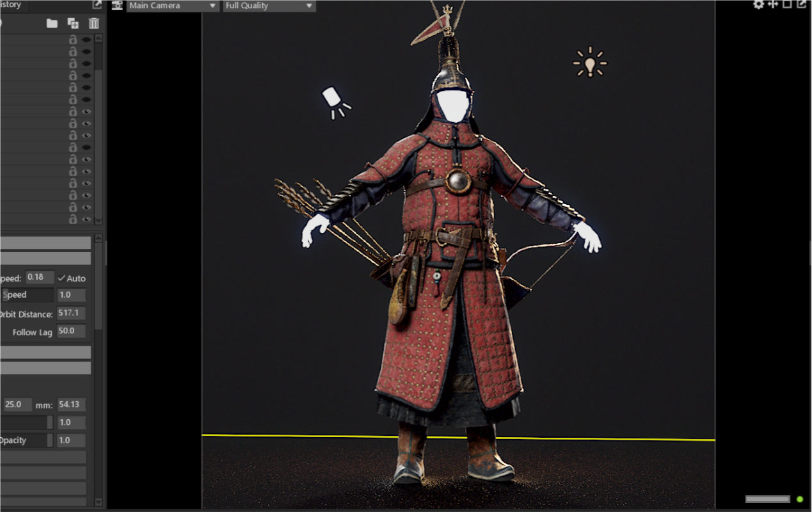Click the split viewport arrows icon
The image size is (812, 512).
(x=773, y=4)
